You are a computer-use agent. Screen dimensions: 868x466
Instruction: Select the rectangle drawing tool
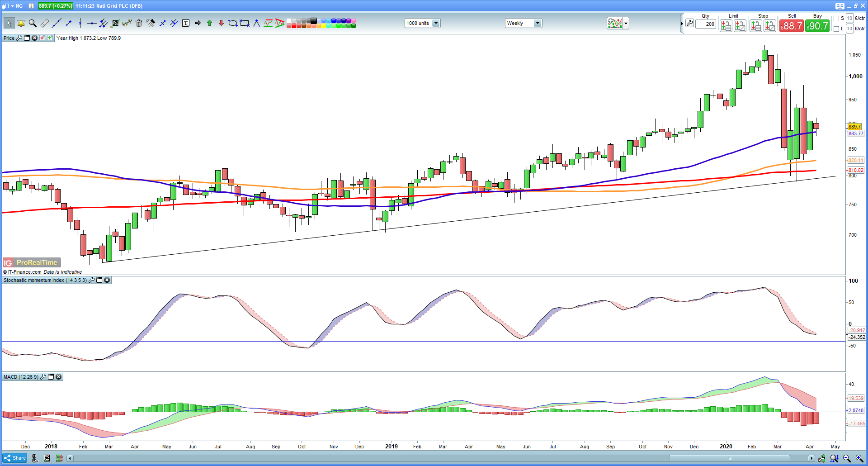(245, 23)
